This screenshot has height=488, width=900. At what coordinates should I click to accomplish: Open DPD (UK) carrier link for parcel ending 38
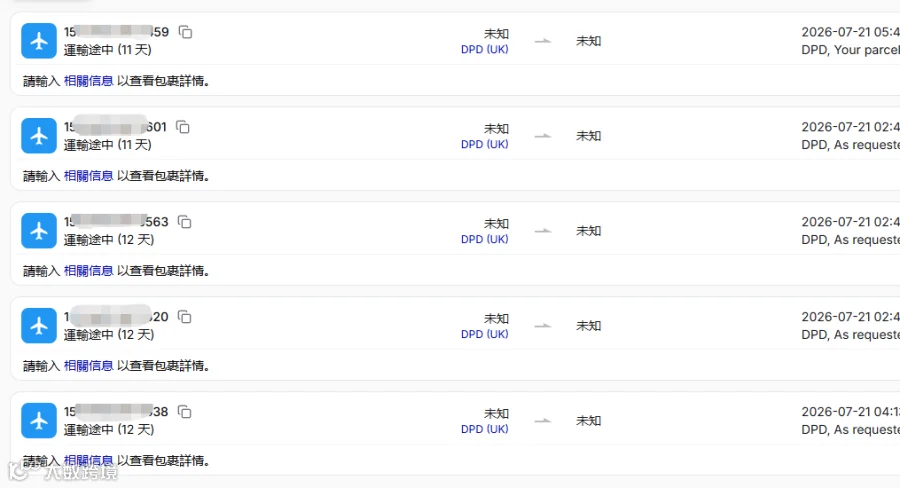click(484, 429)
